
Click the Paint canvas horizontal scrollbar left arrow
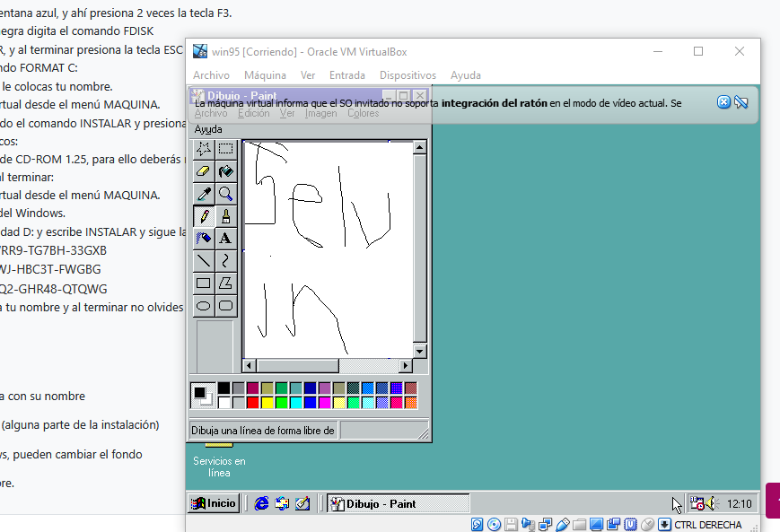click(x=250, y=365)
